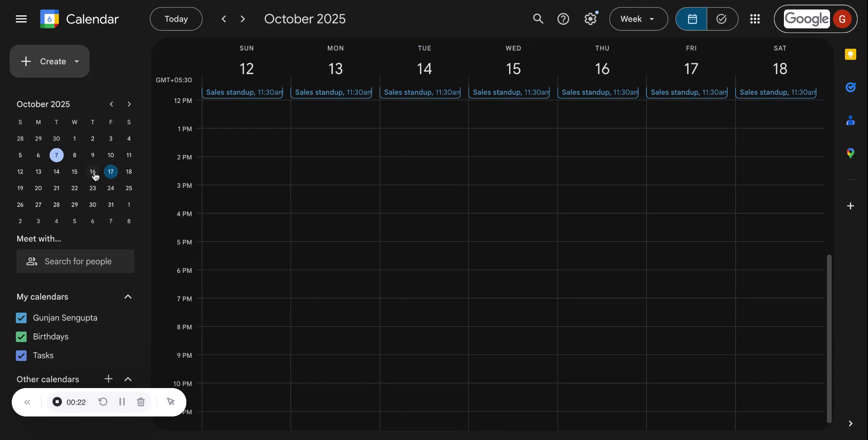Uncheck the Gunjan Sengupta calendar
The height and width of the screenshot is (440, 868).
click(21, 318)
